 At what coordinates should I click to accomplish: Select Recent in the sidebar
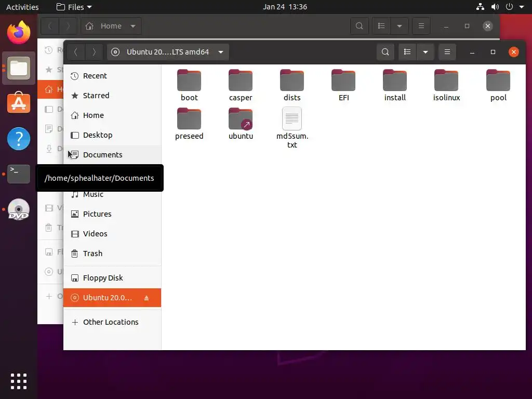[x=112, y=76]
